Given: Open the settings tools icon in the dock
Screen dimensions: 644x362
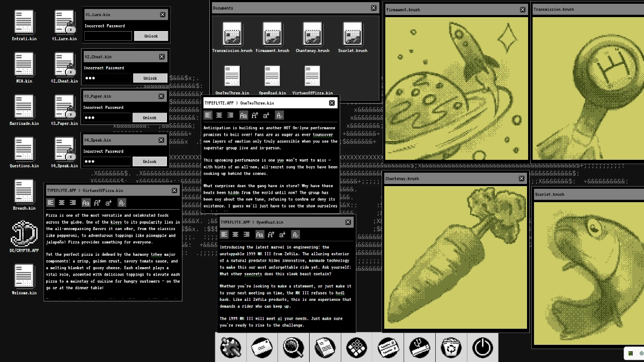Looking at the screenshot, I should 231,348.
